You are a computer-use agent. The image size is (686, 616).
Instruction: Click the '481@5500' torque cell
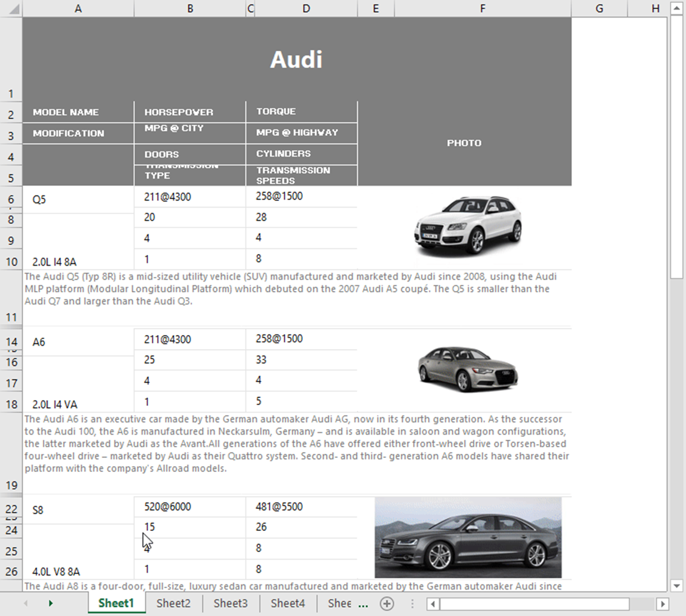[x=302, y=507]
